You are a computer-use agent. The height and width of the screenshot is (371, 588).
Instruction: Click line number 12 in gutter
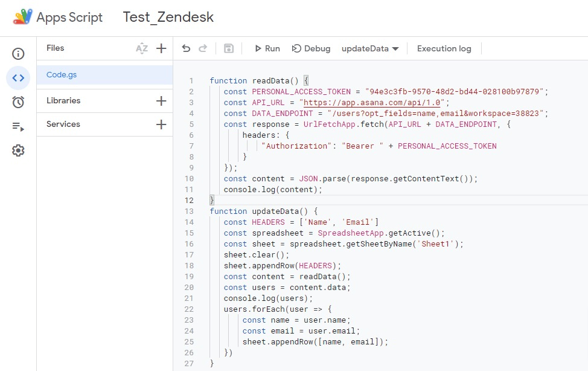(189, 201)
